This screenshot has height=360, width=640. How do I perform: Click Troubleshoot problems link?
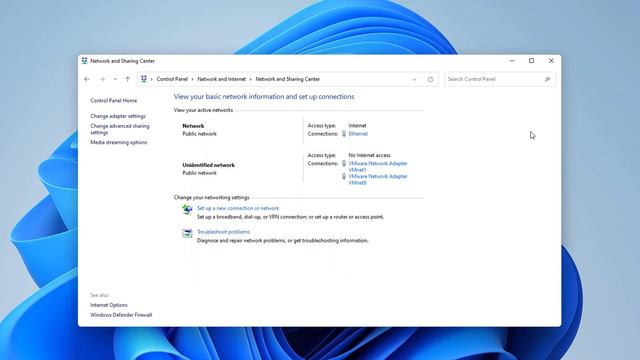[x=223, y=232]
